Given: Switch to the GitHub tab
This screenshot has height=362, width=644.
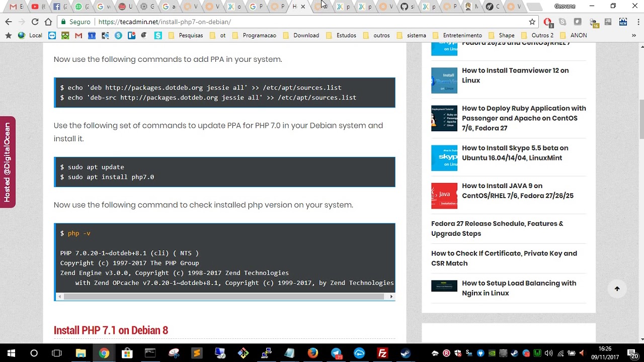Looking at the screenshot, I should [x=407, y=7].
